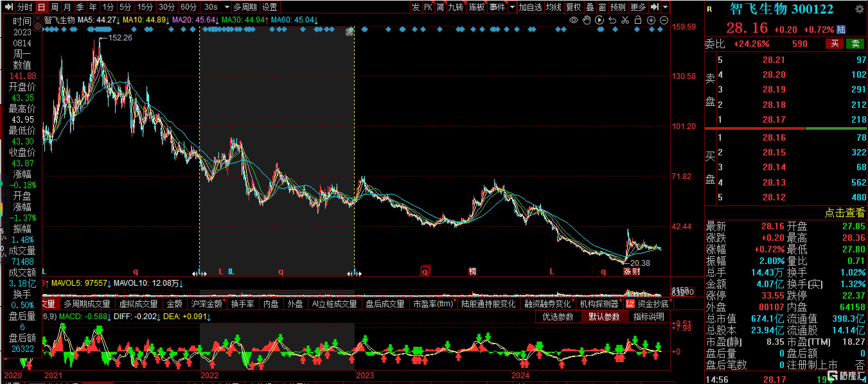
Task: Open the 更多 more menu
Action: point(638,7)
